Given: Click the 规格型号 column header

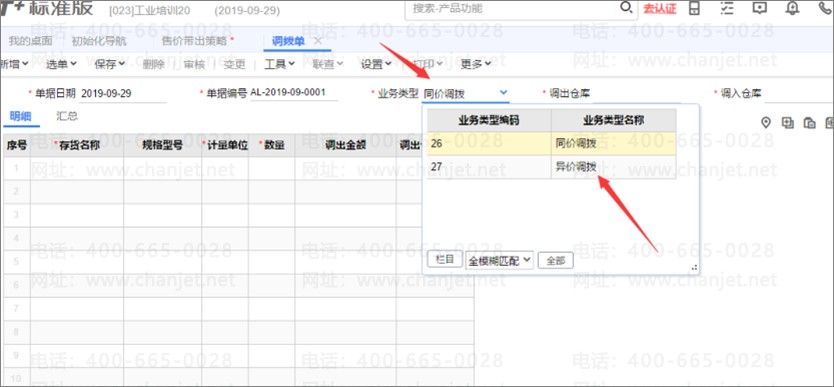Looking at the screenshot, I should pos(163,146).
